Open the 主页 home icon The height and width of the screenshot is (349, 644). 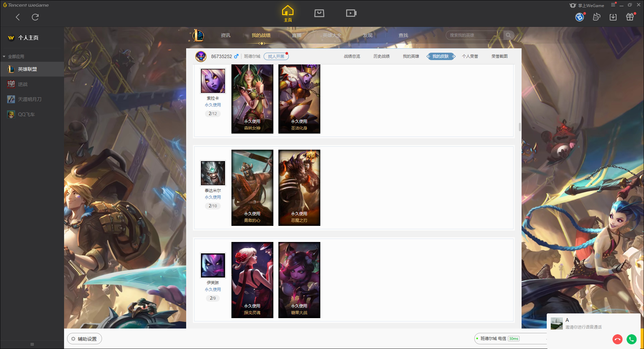[x=288, y=14]
